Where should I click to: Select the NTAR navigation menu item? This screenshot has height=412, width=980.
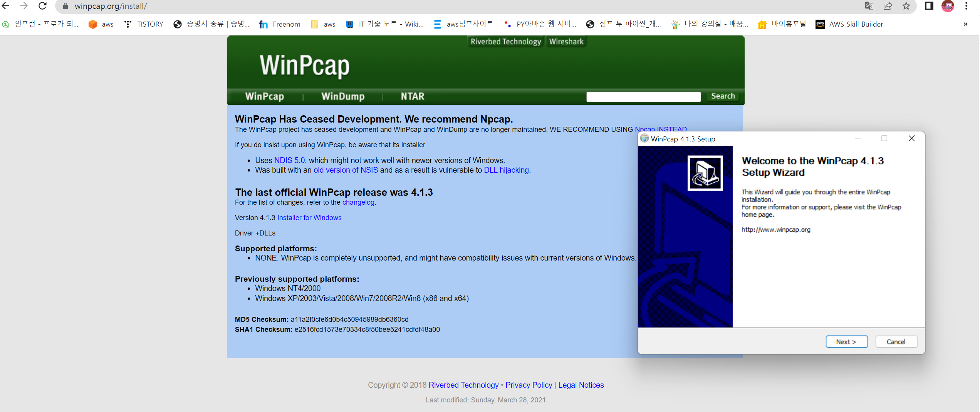pos(413,96)
